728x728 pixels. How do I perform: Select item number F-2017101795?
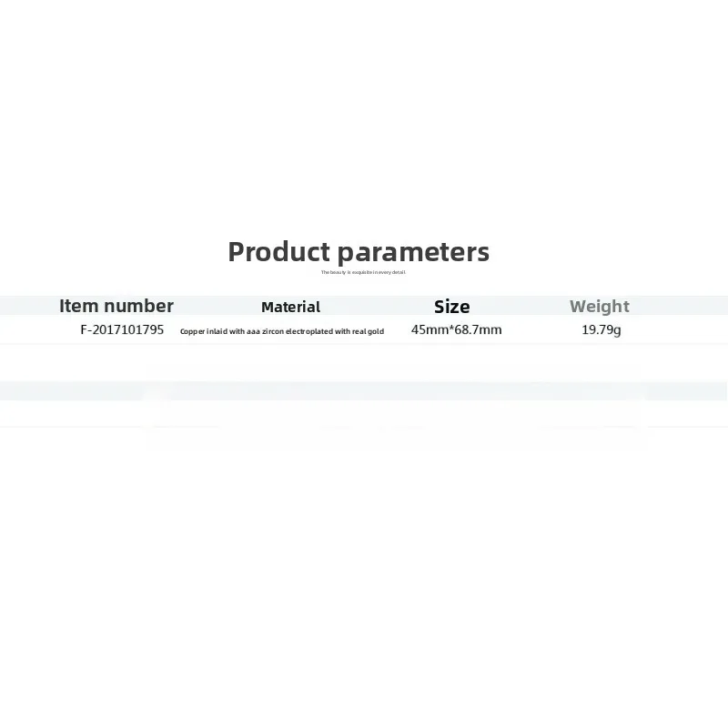(x=122, y=329)
